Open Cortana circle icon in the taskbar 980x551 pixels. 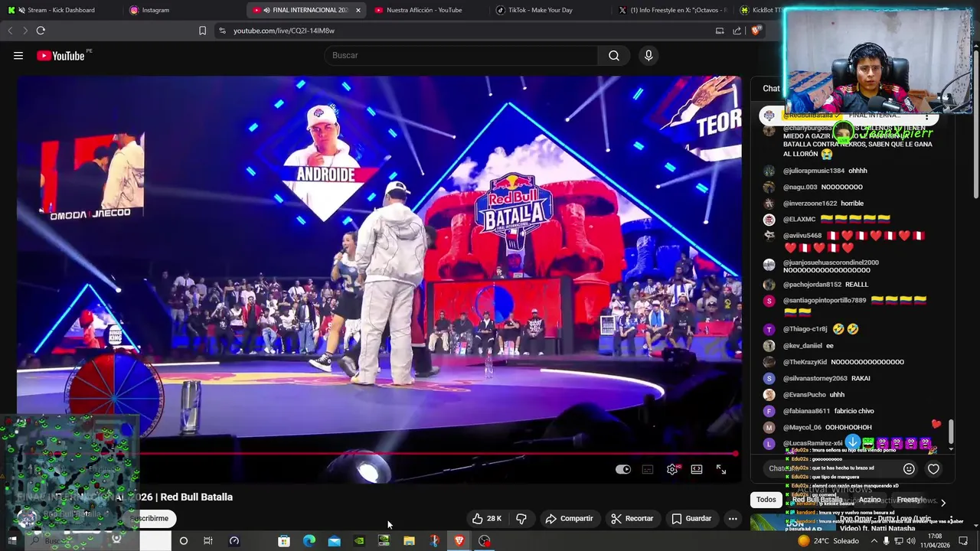coord(183,540)
